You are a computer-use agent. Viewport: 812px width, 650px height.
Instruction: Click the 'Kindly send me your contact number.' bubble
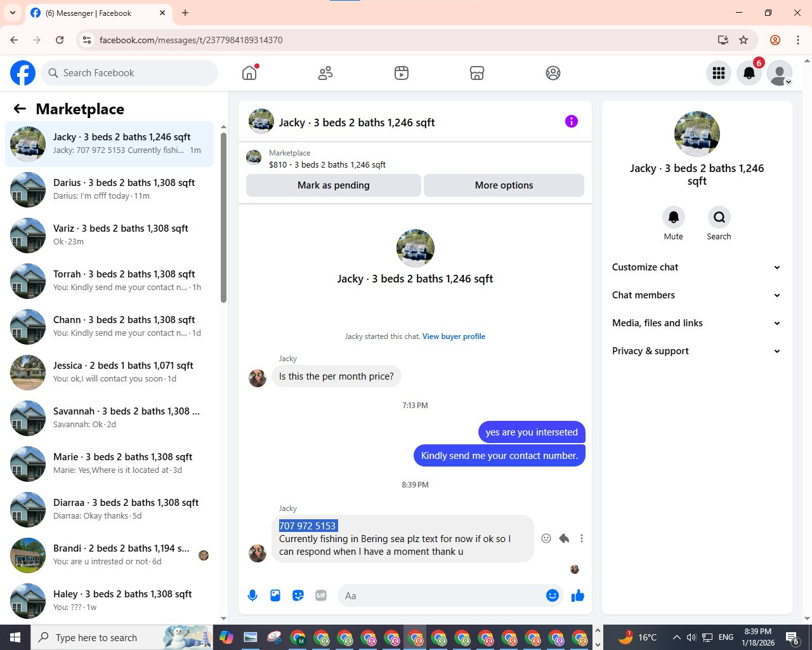pos(499,456)
